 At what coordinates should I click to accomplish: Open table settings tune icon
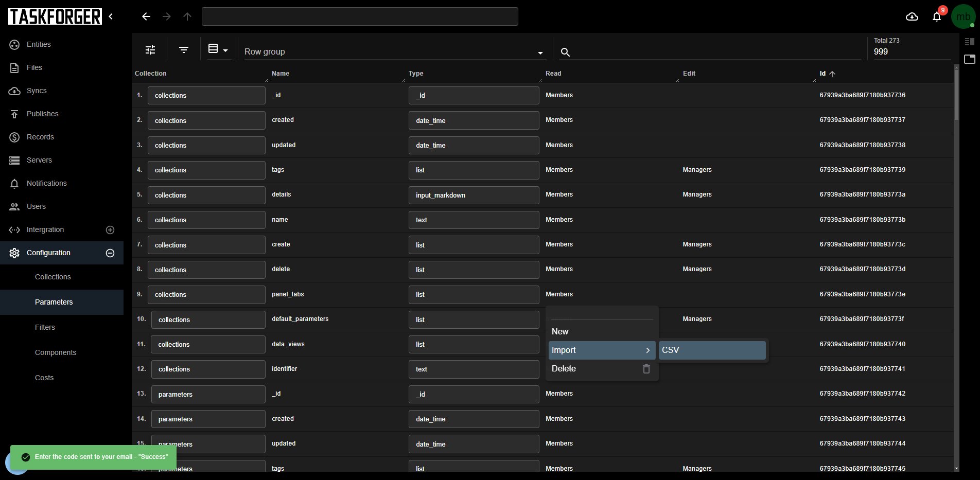(x=150, y=50)
